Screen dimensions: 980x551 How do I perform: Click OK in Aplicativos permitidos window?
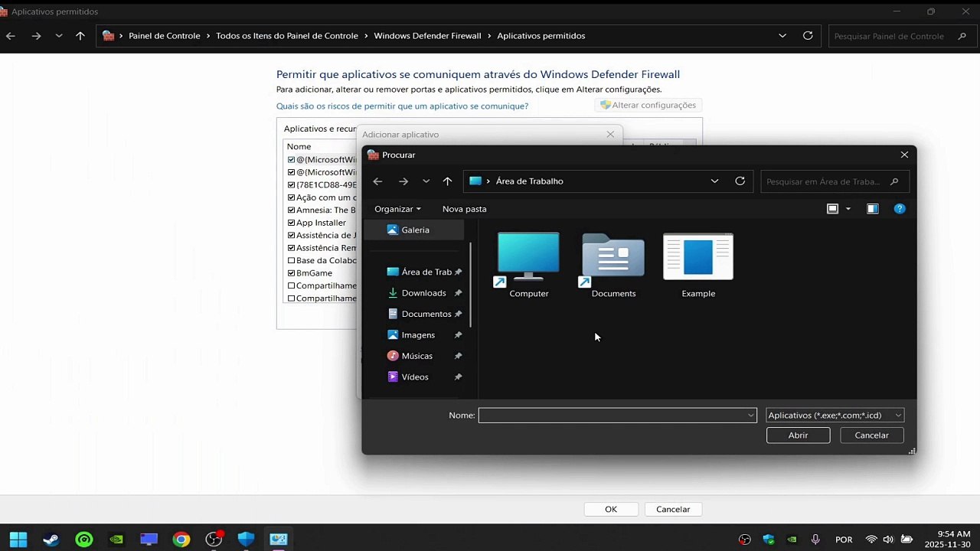pyautogui.click(x=611, y=509)
